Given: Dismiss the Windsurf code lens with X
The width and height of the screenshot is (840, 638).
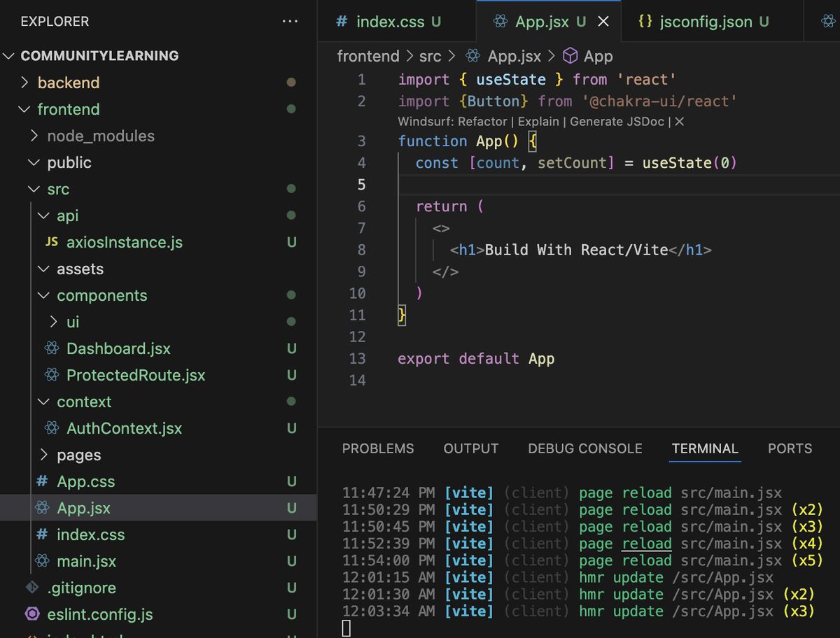Looking at the screenshot, I should click(679, 122).
